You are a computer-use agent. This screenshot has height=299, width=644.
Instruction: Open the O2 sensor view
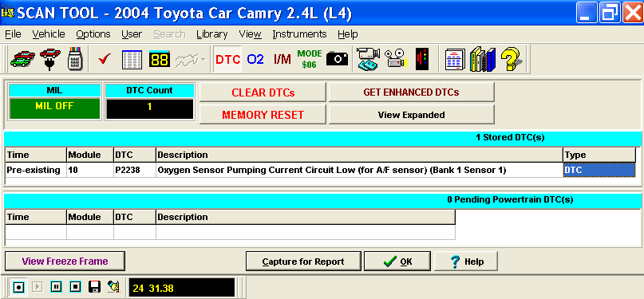(255, 60)
